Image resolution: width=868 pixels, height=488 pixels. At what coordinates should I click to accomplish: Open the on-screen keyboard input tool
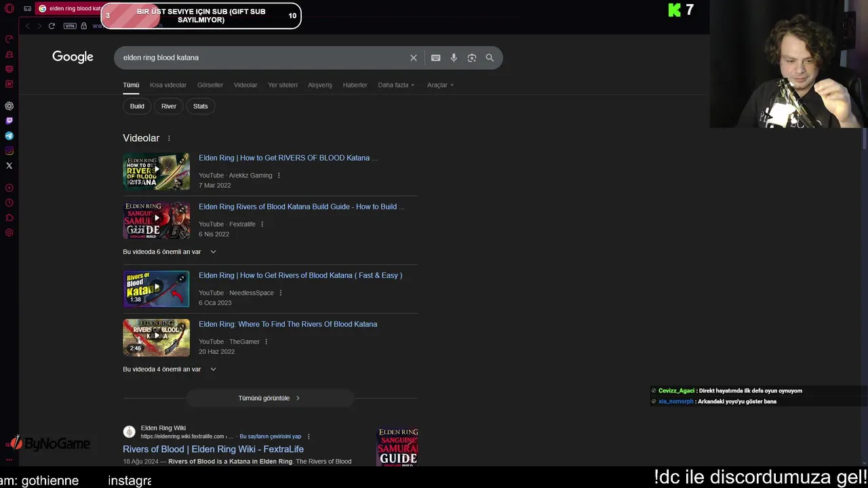click(x=436, y=58)
